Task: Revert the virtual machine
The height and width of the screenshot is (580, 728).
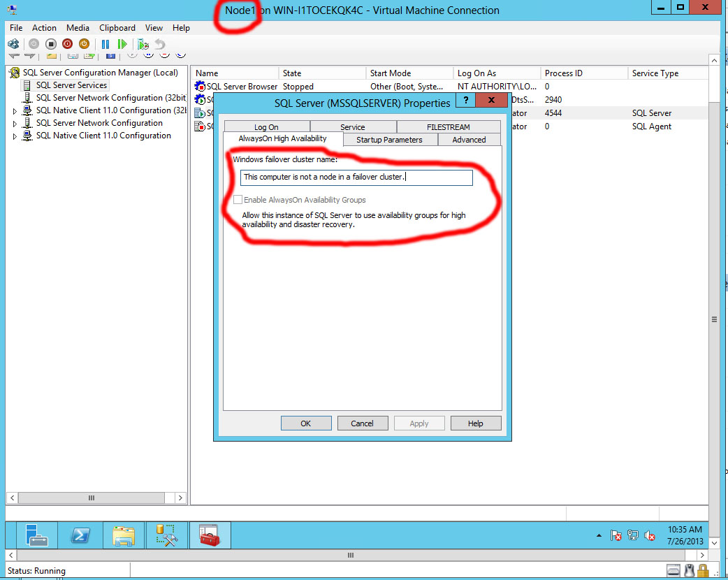Action: [160, 43]
